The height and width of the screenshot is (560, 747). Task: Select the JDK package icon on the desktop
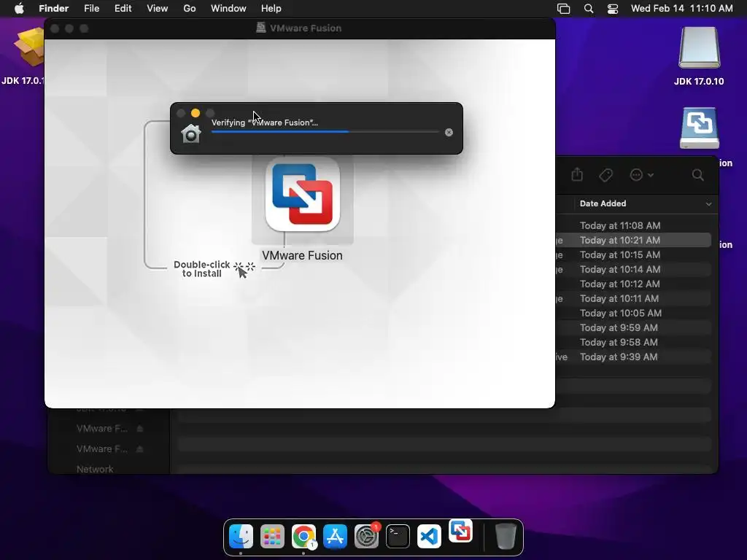[x=29, y=47]
